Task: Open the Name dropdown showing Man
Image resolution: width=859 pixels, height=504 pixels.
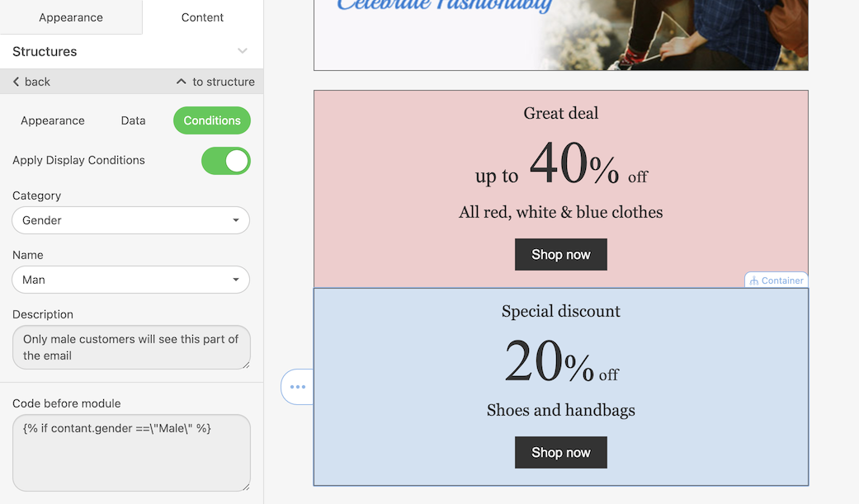Action: 130,280
